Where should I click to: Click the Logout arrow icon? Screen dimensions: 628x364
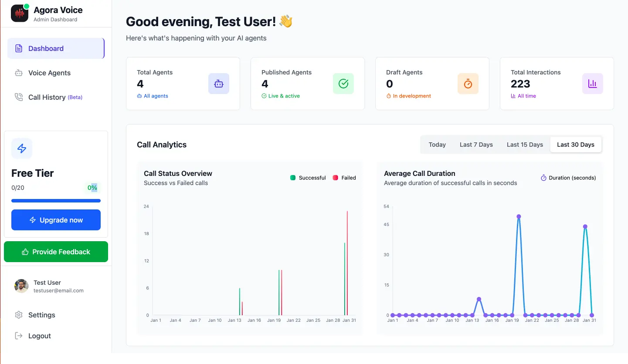pyautogui.click(x=19, y=336)
